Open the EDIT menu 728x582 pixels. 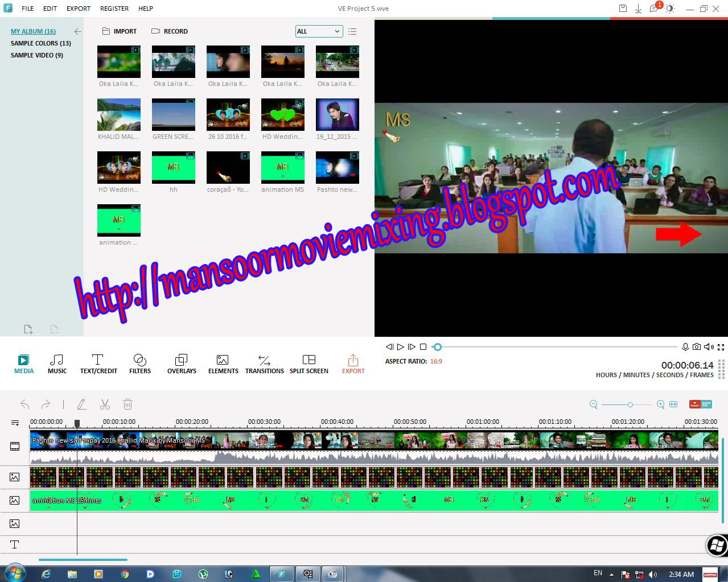tap(50, 9)
